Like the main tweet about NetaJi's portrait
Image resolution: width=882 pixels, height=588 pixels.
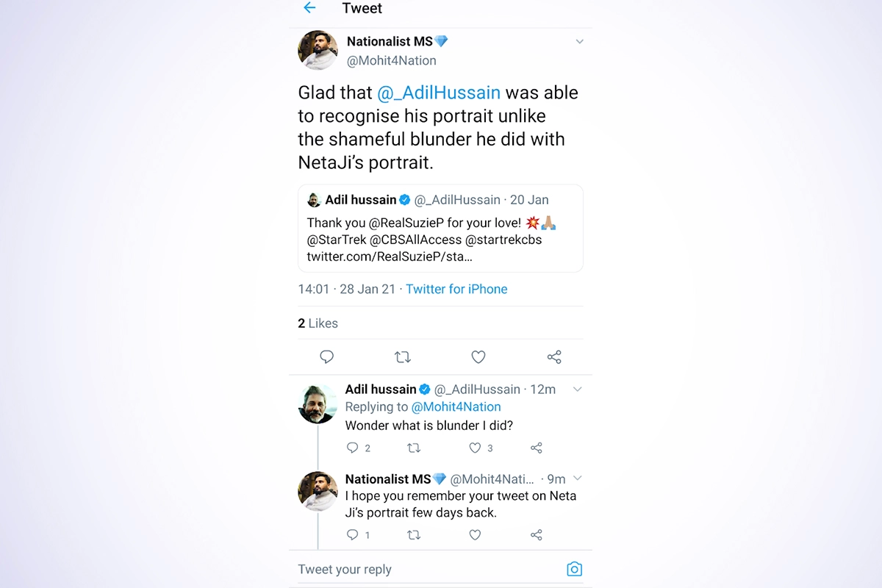click(478, 357)
